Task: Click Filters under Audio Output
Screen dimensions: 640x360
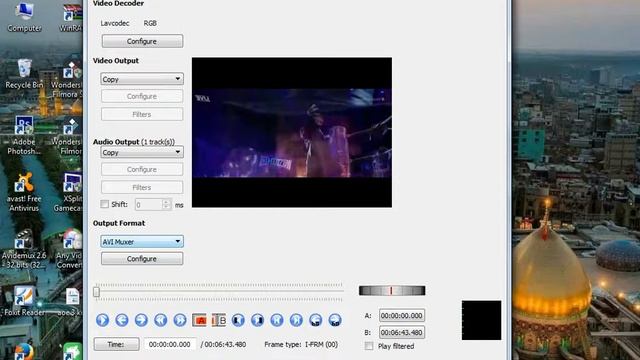Action: [142, 187]
